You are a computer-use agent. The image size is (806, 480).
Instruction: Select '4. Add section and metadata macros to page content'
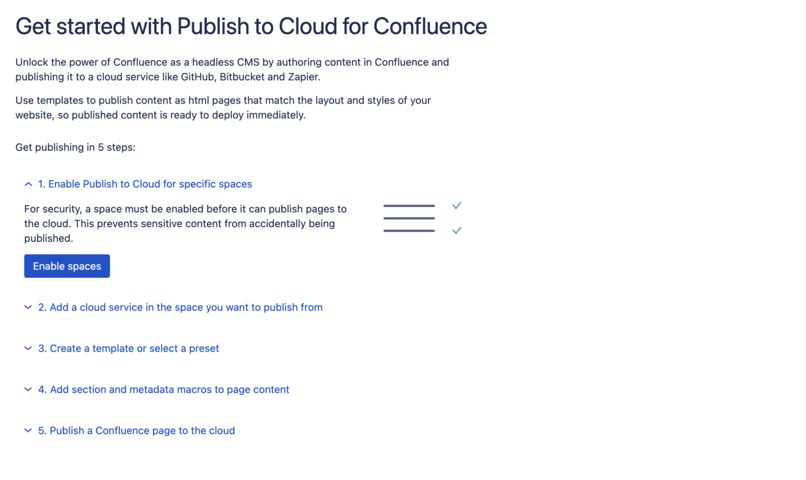click(x=163, y=390)
